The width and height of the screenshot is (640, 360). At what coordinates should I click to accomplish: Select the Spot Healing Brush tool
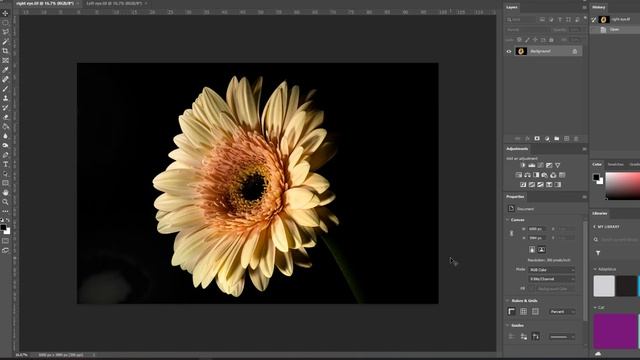[5, 79]
